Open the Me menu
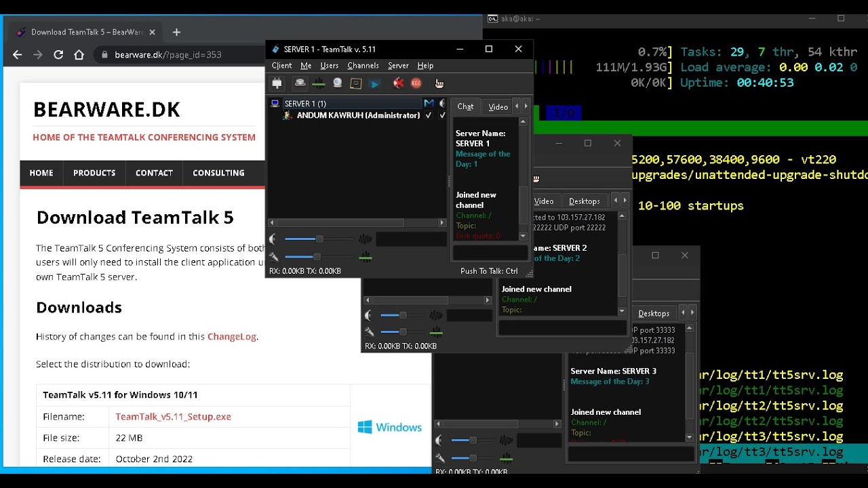The width and height of the screenshot is (868, 488). 306,66
